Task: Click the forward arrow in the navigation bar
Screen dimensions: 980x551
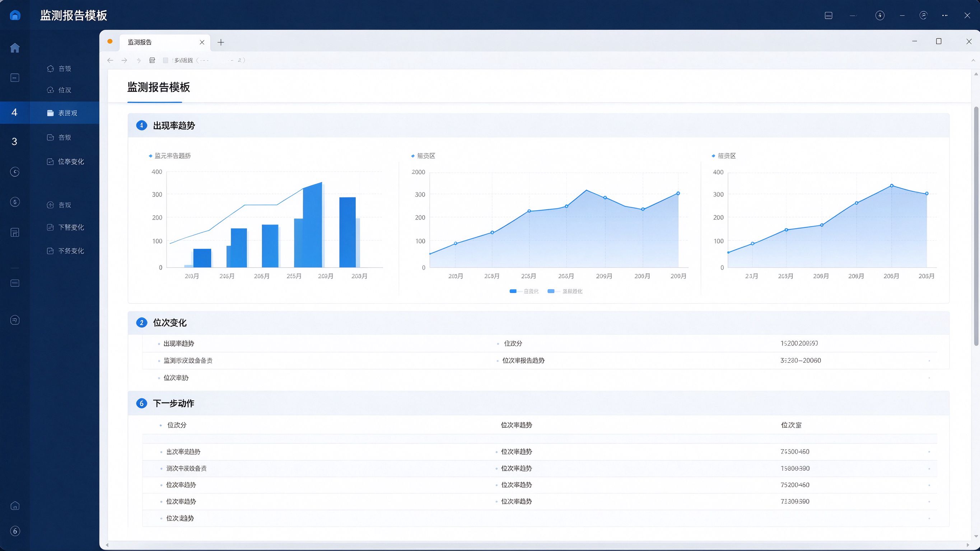Action: pyautogui.click(x=125, y=60)
